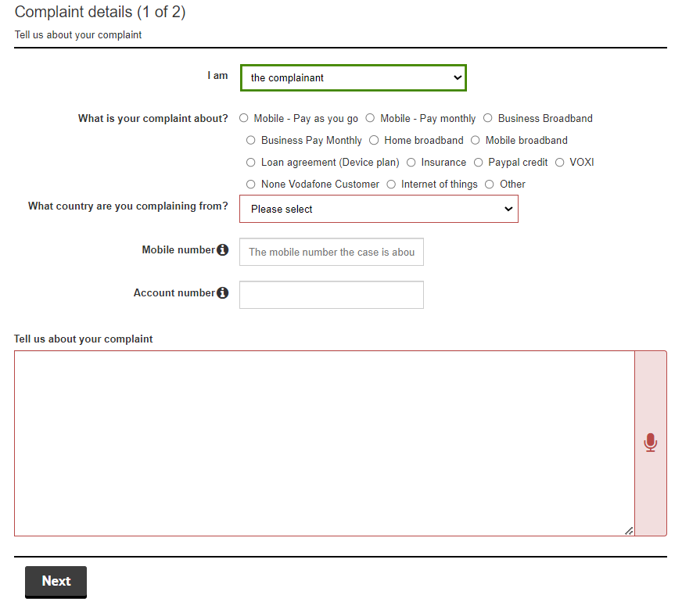Screen dimensions: 700x606
Task: Select the Mobile - Pay as you go option
Action: [244, 119]
